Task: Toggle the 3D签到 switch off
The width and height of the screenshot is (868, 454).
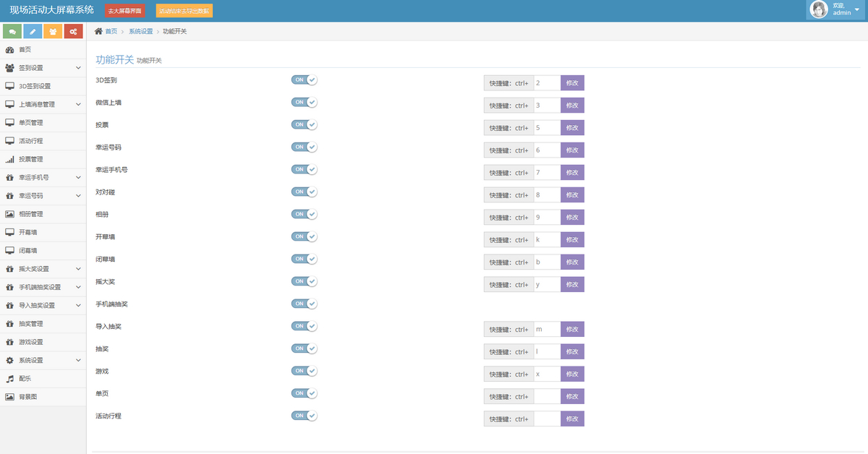Action: 304,80
